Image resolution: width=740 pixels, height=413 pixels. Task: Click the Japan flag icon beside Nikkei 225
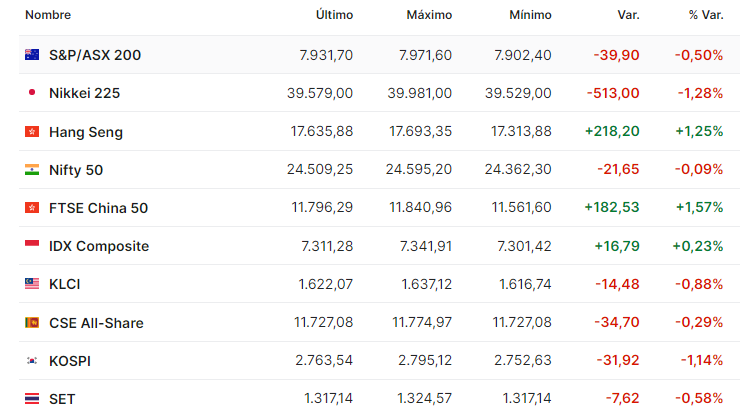[x=32, y=93]
